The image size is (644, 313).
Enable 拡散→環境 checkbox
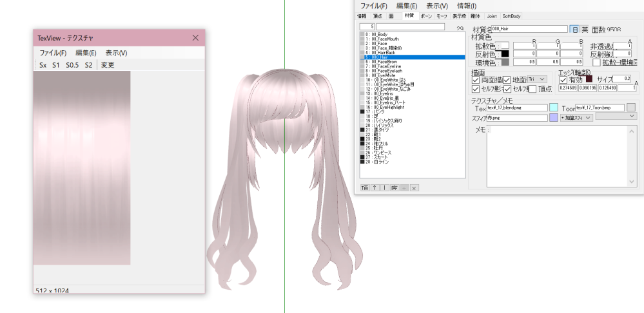596,62
